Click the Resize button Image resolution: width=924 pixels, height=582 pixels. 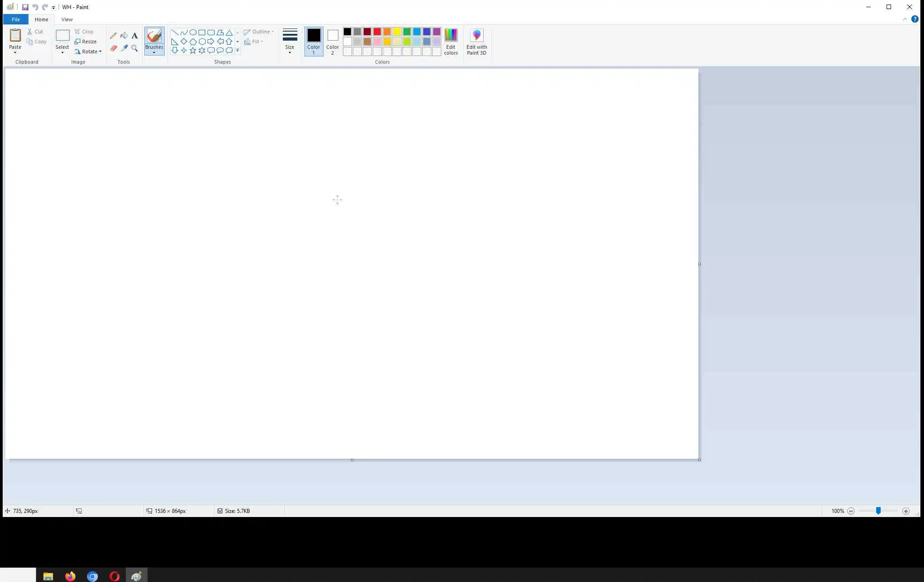click(86, 42)
